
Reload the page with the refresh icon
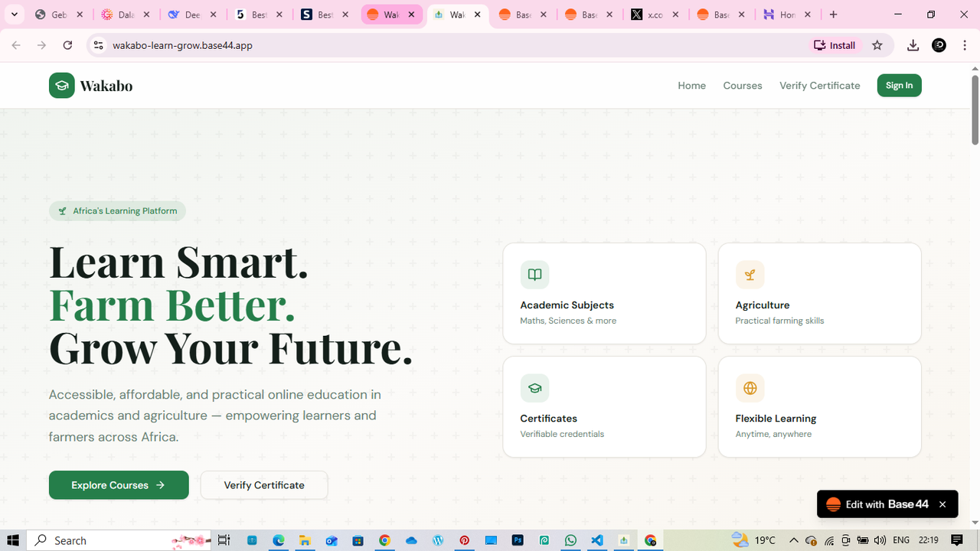coord(67,45)
